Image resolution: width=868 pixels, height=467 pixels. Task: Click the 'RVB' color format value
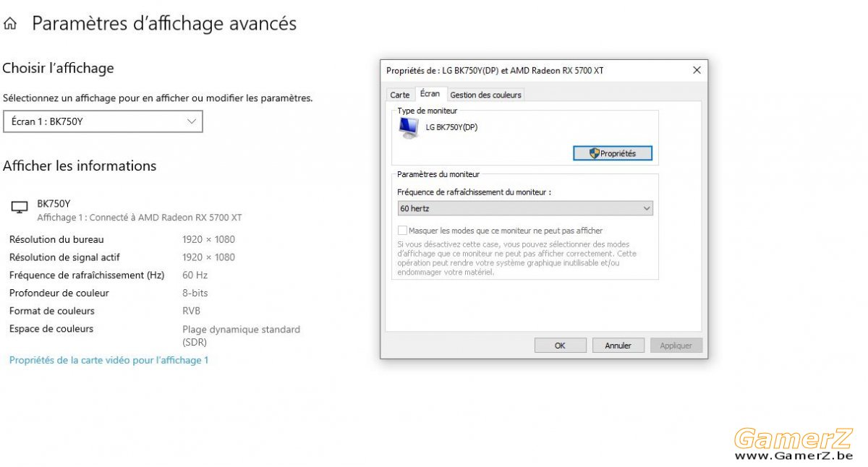(x=191, y=311)
